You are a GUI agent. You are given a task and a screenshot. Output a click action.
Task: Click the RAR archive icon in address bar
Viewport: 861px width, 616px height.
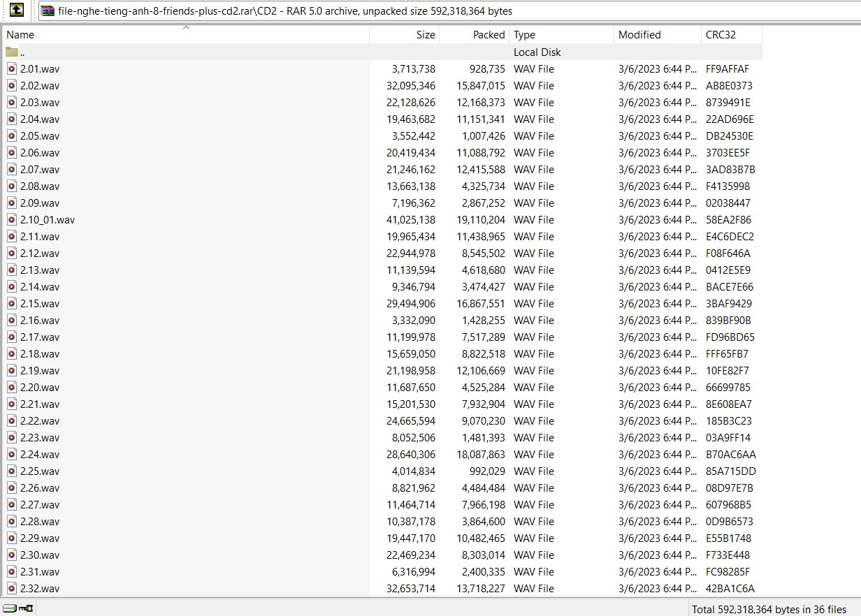coord(48,10)
